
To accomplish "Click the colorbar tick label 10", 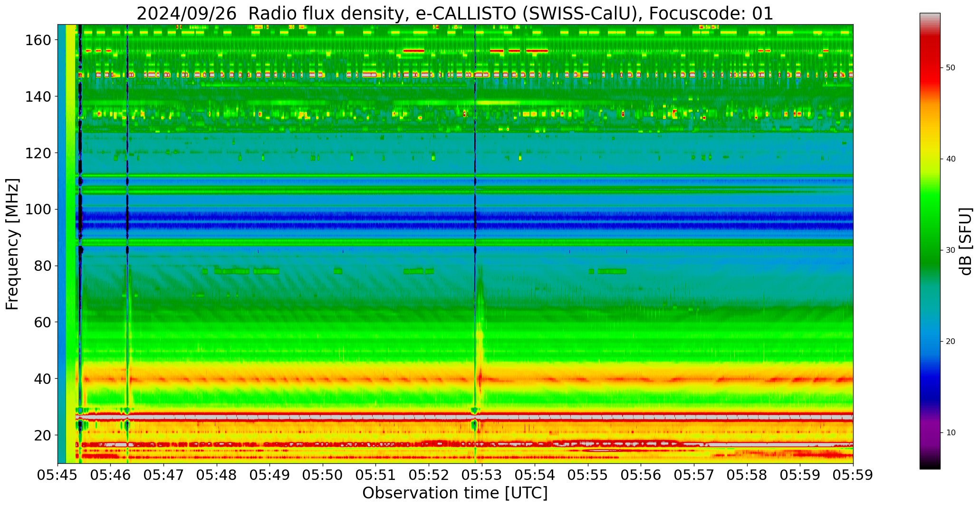I will coord(950,432).
